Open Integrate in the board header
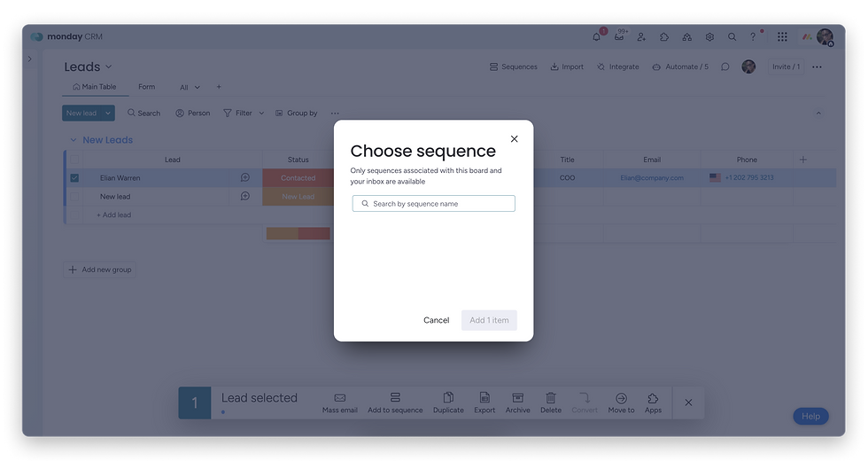This screenshot has height=461, width=868. pyautogui.click(x=618, y=66)
